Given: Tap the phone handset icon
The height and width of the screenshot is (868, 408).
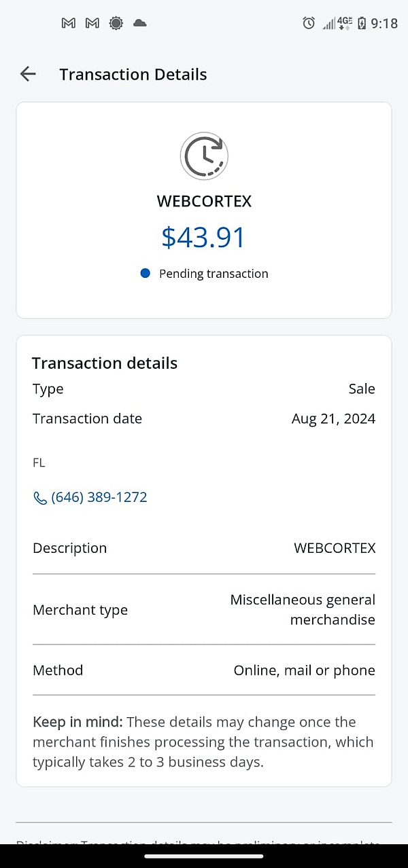Looking at the screenshot, I should pos(40,498).
